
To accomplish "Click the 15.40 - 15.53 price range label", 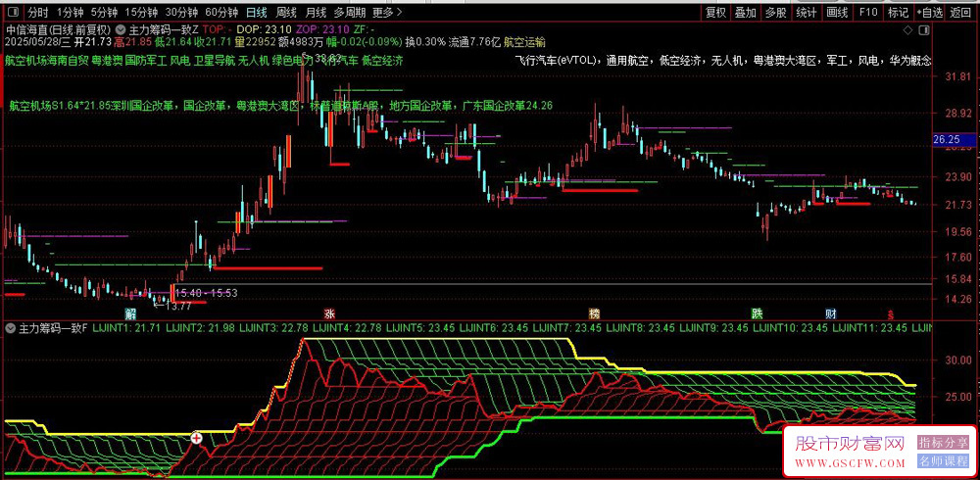I will [x=206, y=293].
